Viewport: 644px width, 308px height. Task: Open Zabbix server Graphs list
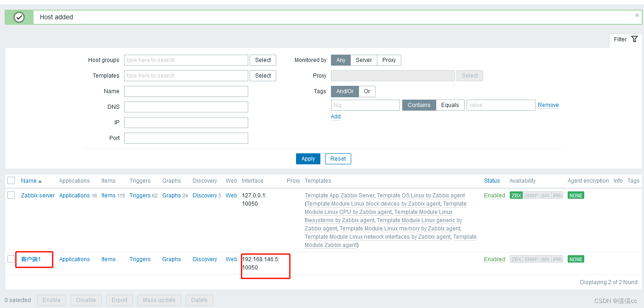[171, 196]
